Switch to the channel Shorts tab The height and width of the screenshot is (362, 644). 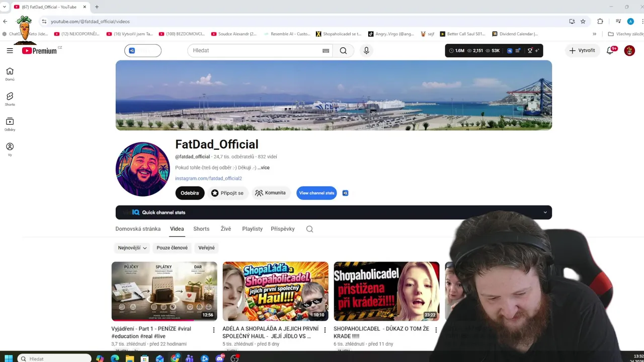(x=201, y=229)
